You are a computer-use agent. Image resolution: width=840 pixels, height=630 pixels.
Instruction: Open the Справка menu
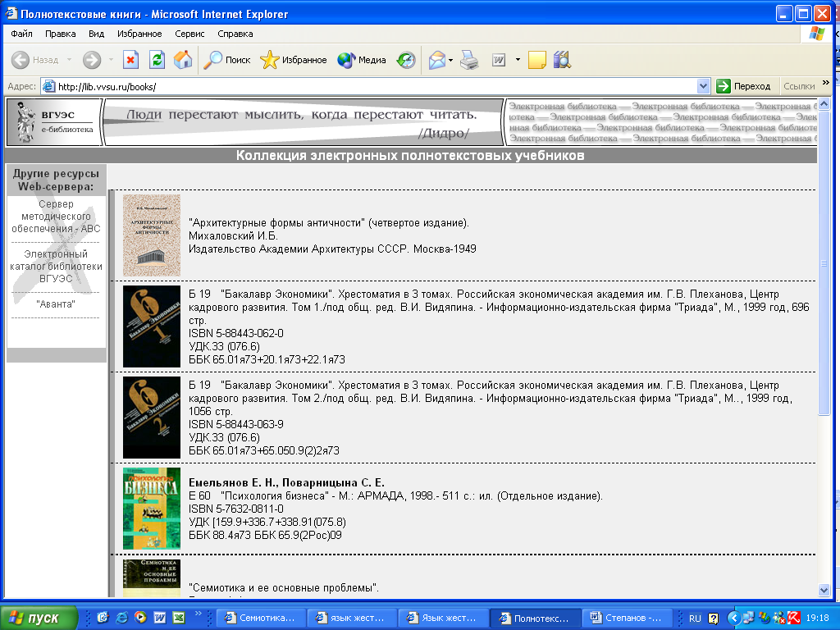pyautogui.click(x=235, y=34)
